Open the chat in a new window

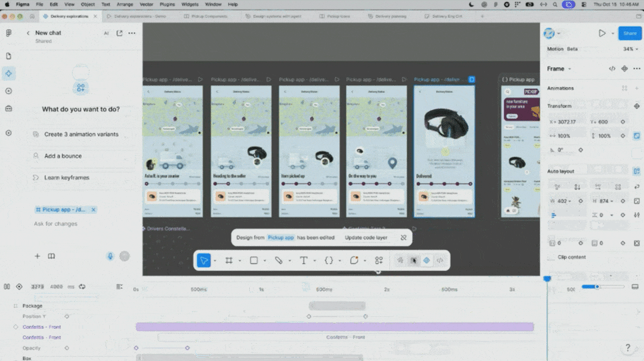pyautogui.click(x=119, y=33)
